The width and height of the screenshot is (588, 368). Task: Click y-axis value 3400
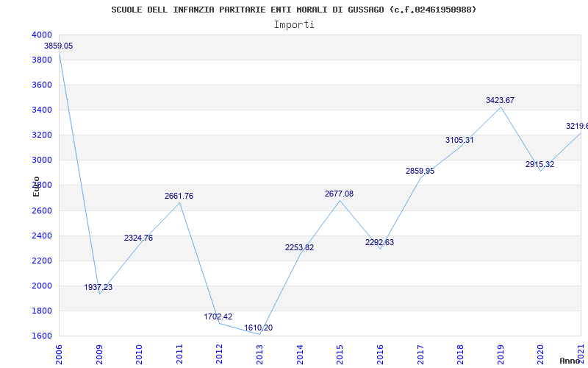[43, 110]
